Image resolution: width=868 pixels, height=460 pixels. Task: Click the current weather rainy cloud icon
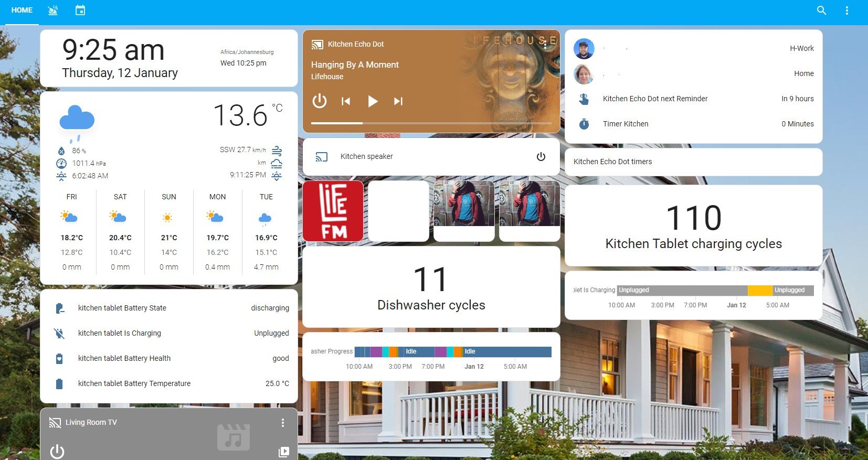tap(77, 123)
